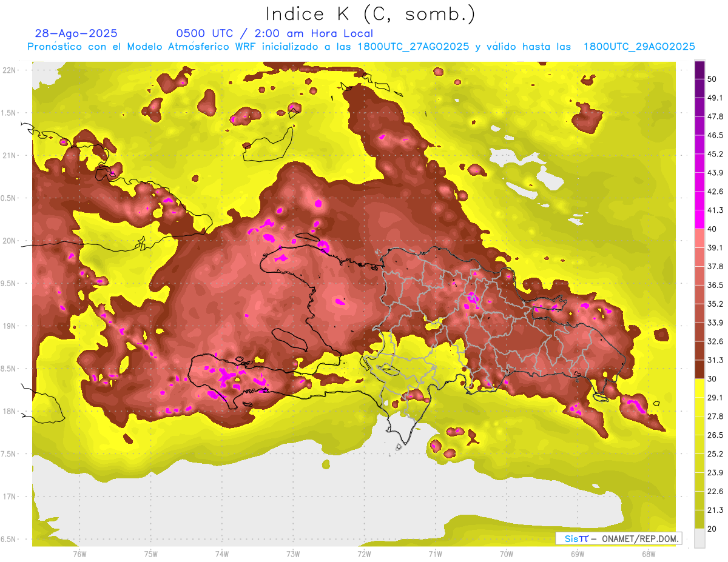Click the '19N' latitude axis label
The image size is (728, 562).
click(9, 326)
